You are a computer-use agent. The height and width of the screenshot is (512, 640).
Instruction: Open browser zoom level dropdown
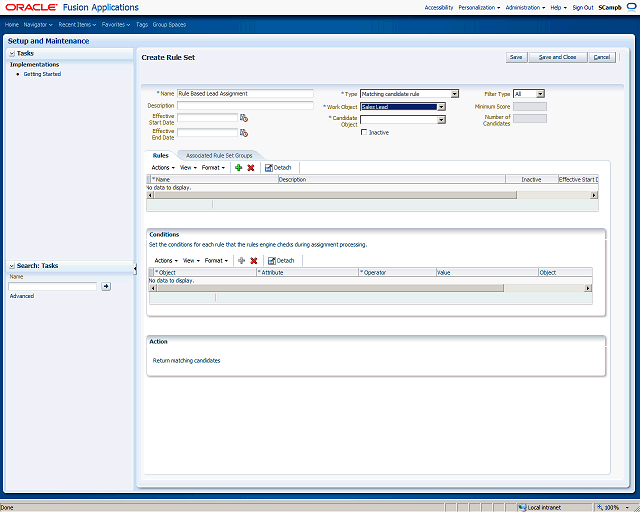[x=627, y=508]
